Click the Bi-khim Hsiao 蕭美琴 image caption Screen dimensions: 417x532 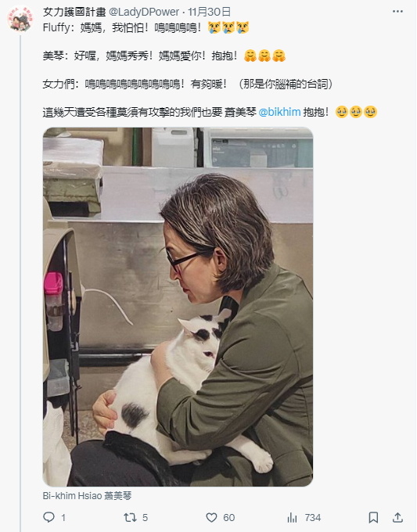(x=87, y=496)
